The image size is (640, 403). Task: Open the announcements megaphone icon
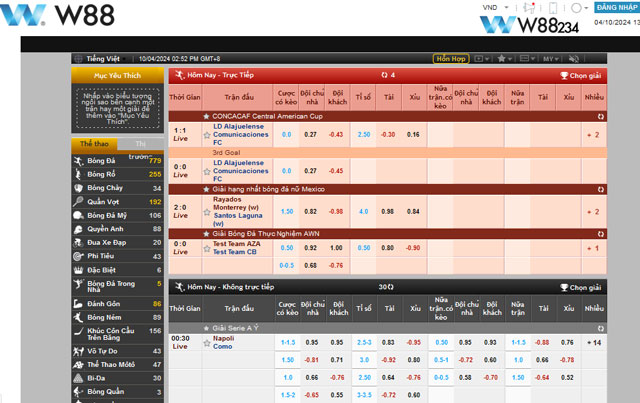pyautogui.click(x=529, y=8)
